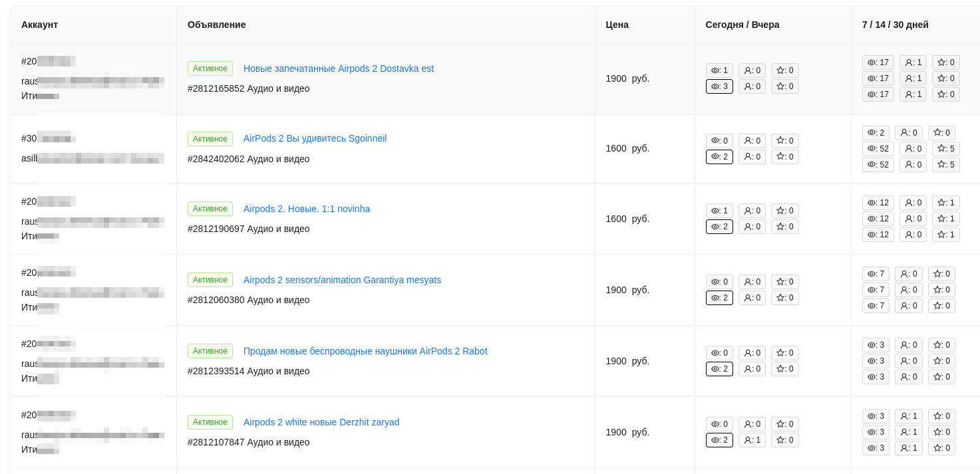This screenshot has width=980, height=474.
Task: Open 'Airpods 2 sensors/animation Garantiya mesyats' link
Action: (x=342, y=280)
